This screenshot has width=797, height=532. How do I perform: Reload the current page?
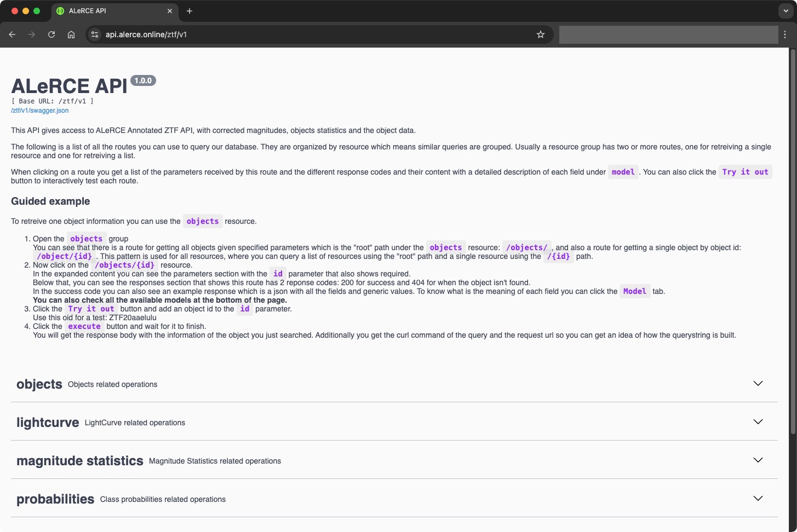point(51,34)
